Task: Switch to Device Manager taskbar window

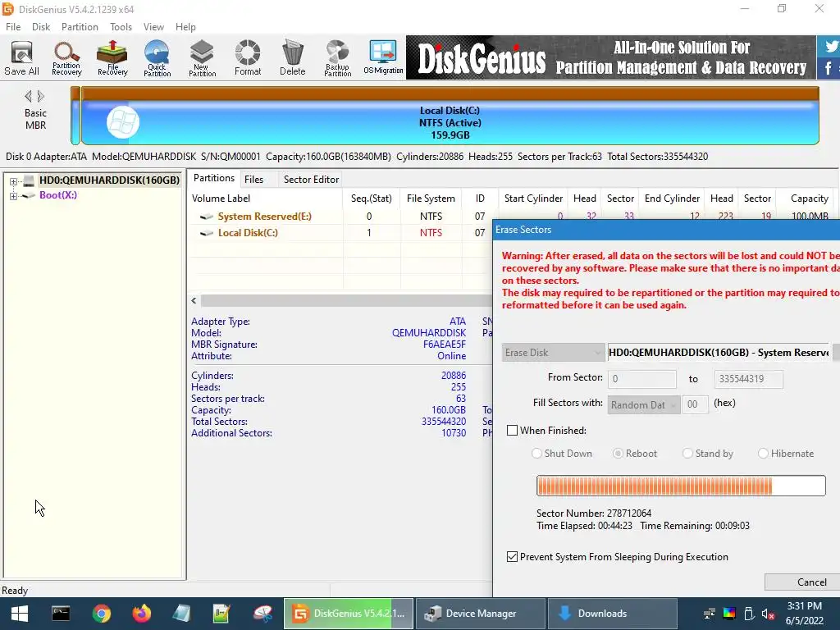Action: point(481,614)
